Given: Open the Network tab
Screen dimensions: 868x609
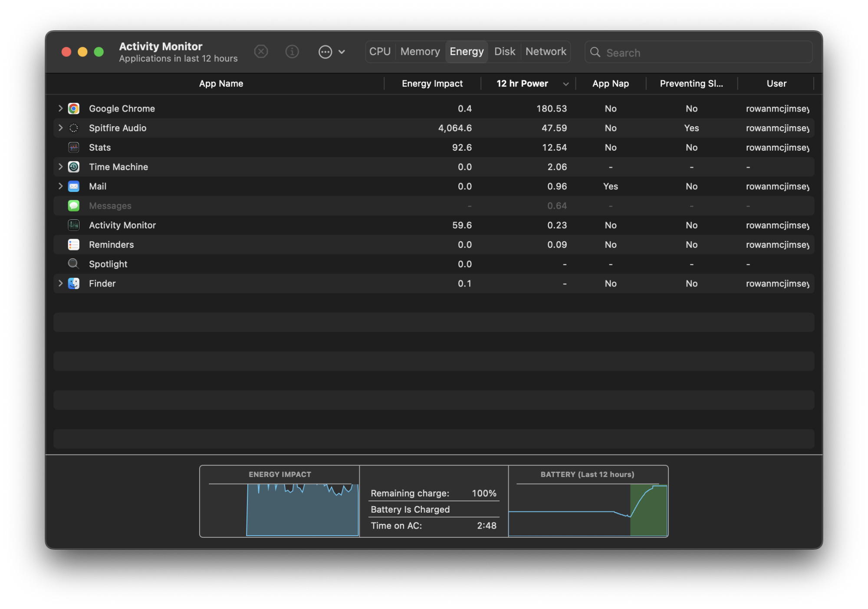Looking at the screenshot, I should click(546, 52).
